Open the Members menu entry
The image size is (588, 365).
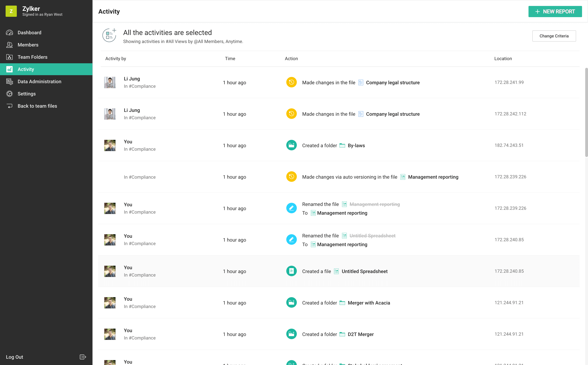[x=28, y=45]
